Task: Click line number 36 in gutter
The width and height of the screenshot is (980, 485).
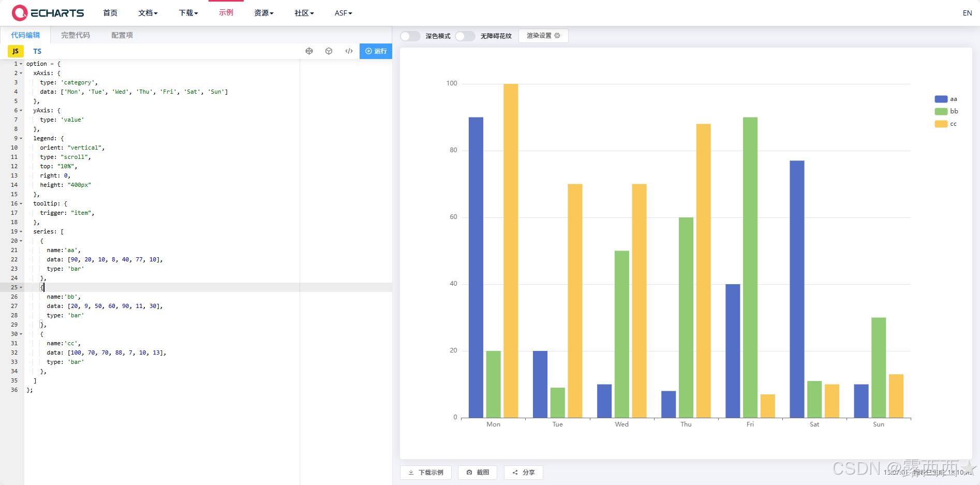Action: [x=14, y=390]
